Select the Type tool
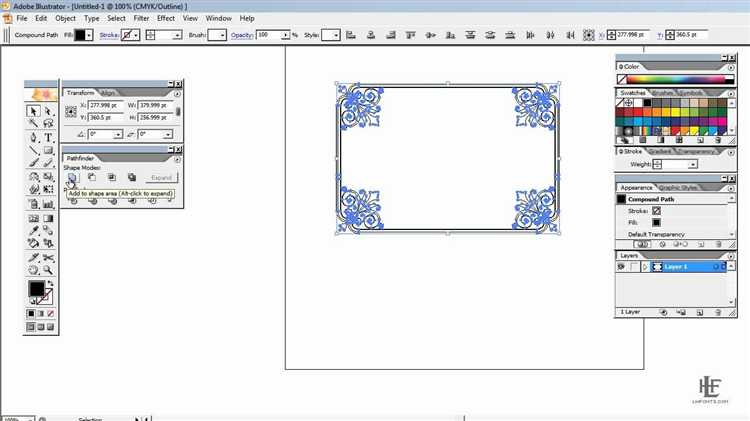Viewport: 750px width, 421px height. tap(48, 138)
